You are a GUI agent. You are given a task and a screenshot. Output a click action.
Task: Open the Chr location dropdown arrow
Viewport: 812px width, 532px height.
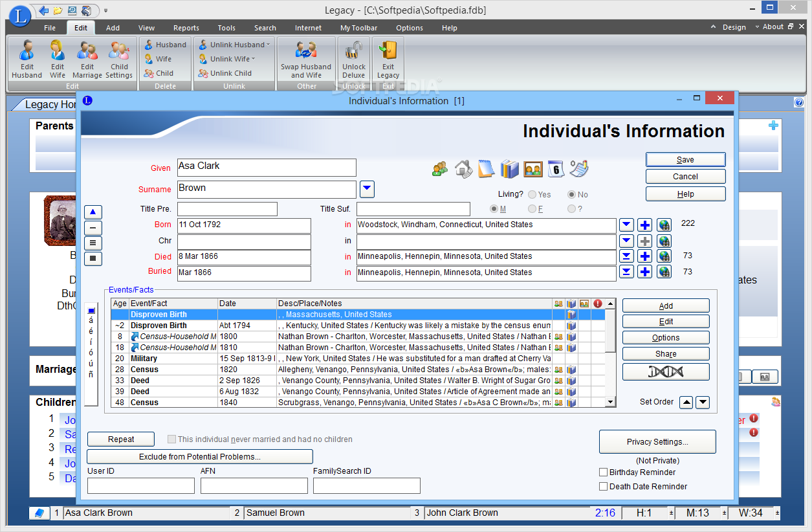click(626, 241)
